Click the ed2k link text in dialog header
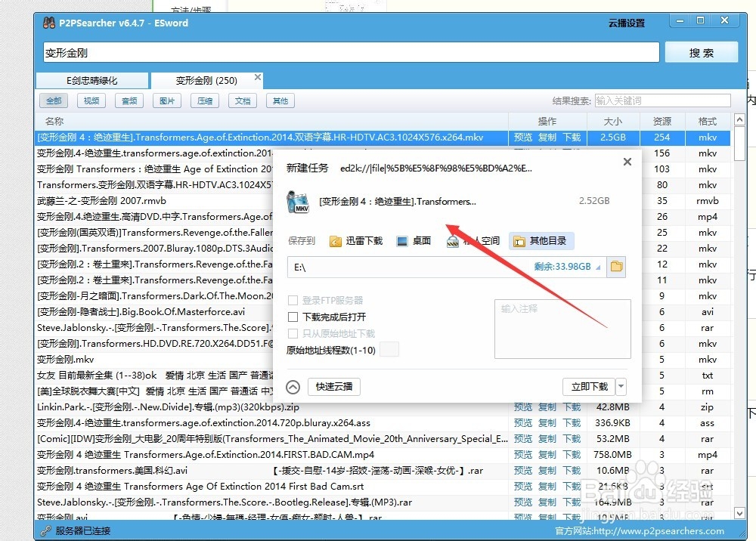This screenshot has width=756, height=541. click(x=436, y=168)
